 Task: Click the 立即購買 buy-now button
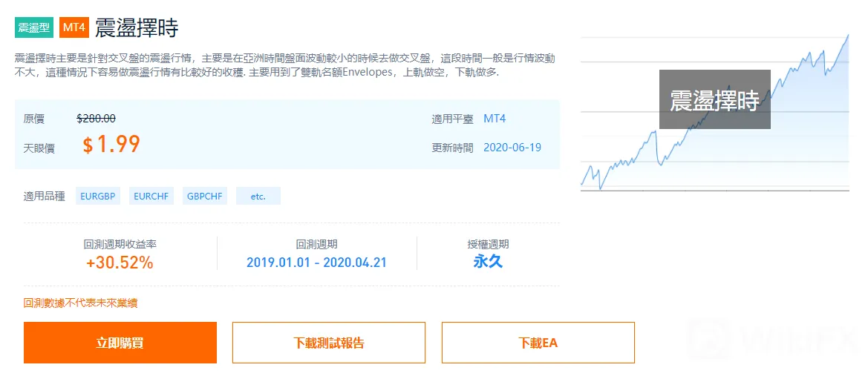(120, 343)
